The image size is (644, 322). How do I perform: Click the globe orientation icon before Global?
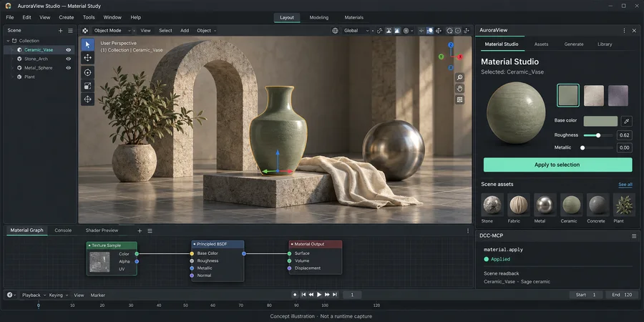pyautogui.click(x=335, y=30)
